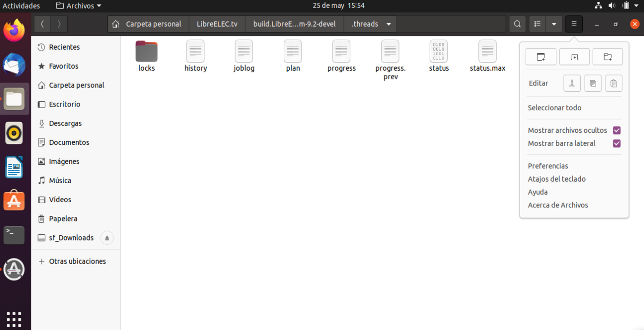Screen dimensions: 644x330
Task: Click the copy icon next to Editar
Action: point(593,83)
